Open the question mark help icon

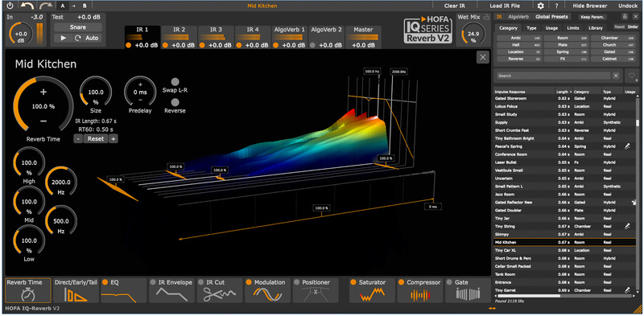(x=556, y=6)
